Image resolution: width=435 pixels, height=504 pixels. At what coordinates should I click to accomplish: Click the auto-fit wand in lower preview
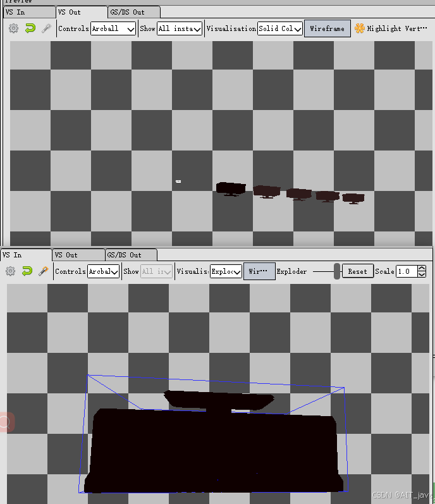point(44,271)
